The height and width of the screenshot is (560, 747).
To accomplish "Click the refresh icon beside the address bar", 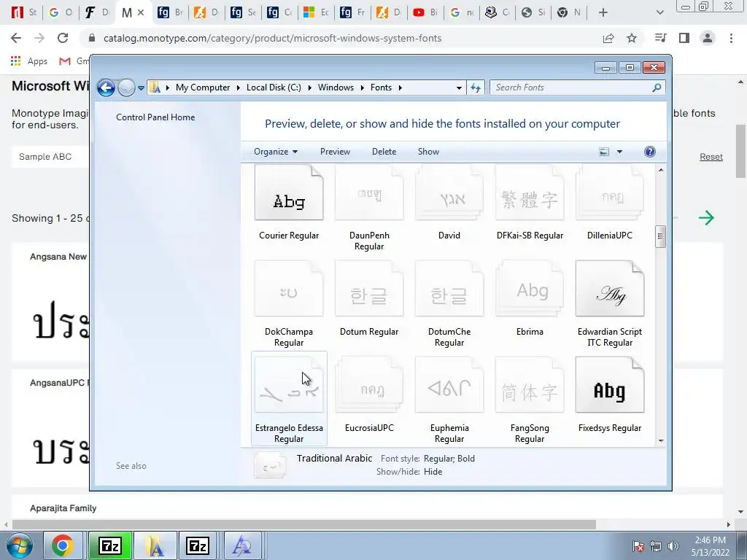I will [x=476, y=87].
